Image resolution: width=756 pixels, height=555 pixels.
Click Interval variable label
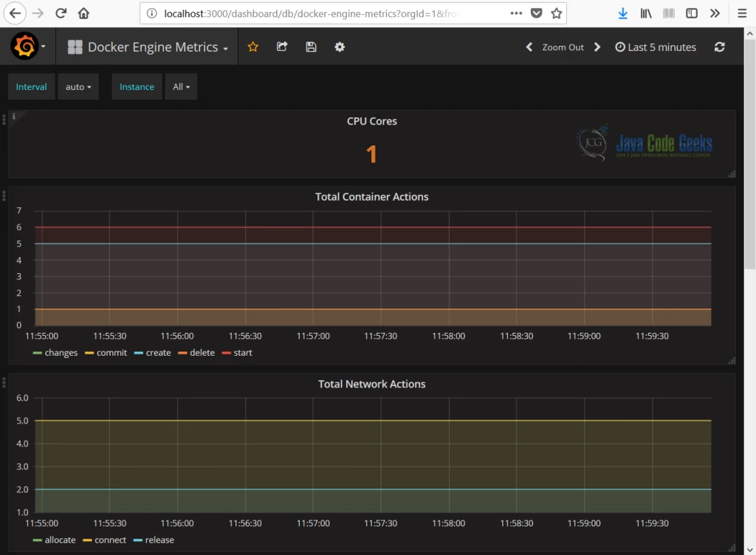31,87
